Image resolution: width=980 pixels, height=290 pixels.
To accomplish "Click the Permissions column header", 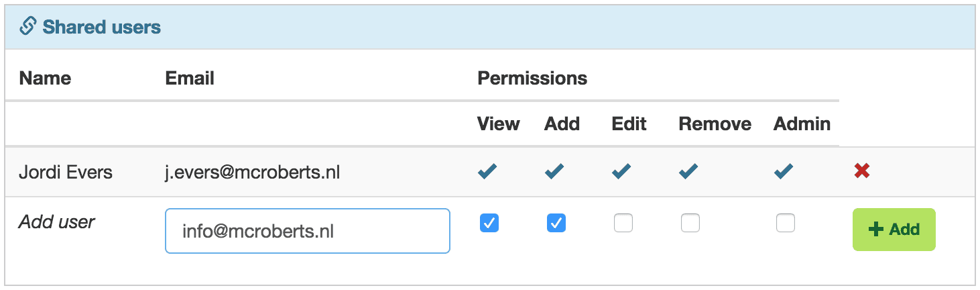I will [x=532, y=79].
